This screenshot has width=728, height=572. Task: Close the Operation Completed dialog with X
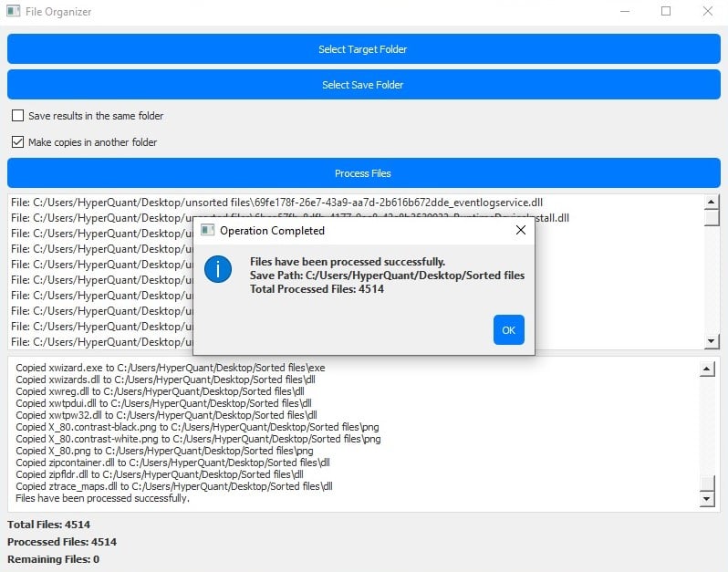[x=520, y=231]
